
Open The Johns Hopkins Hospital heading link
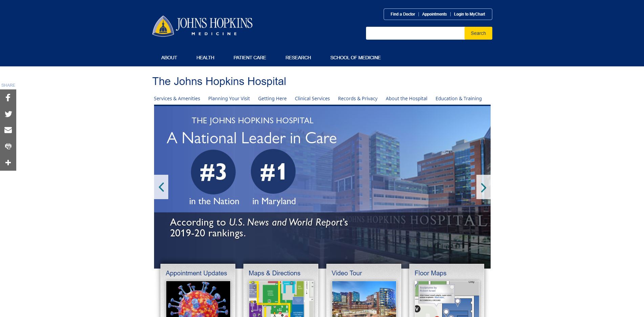219,81
